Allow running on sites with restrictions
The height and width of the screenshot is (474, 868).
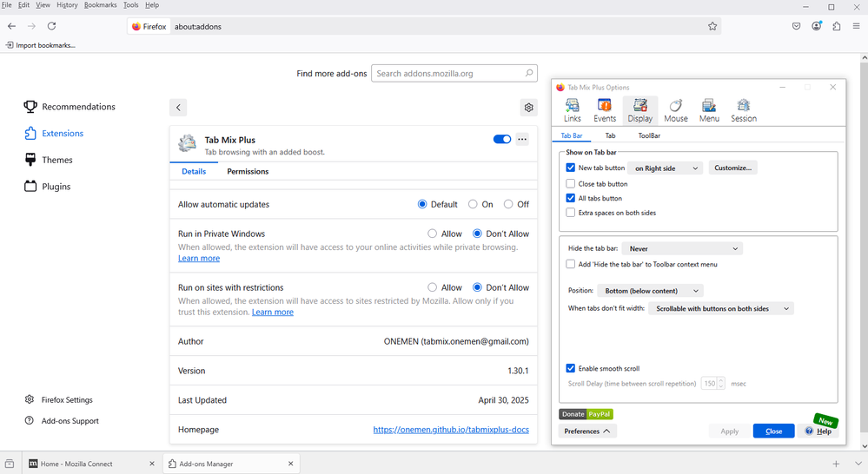click(x=433, y=287)
